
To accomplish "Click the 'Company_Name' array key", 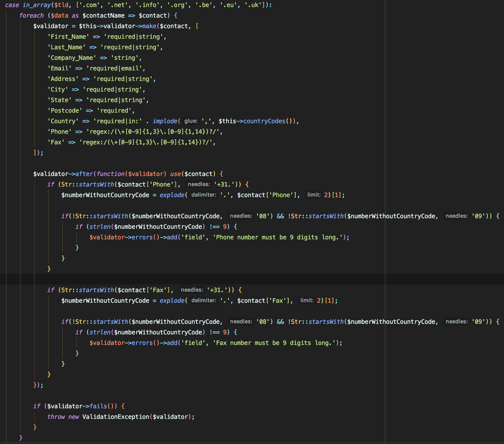I will 72,58.
